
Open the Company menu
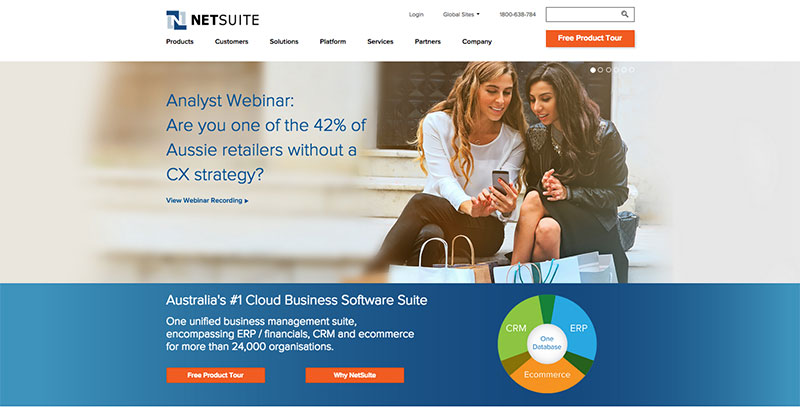pyautogui.click(x=477, y=41)
